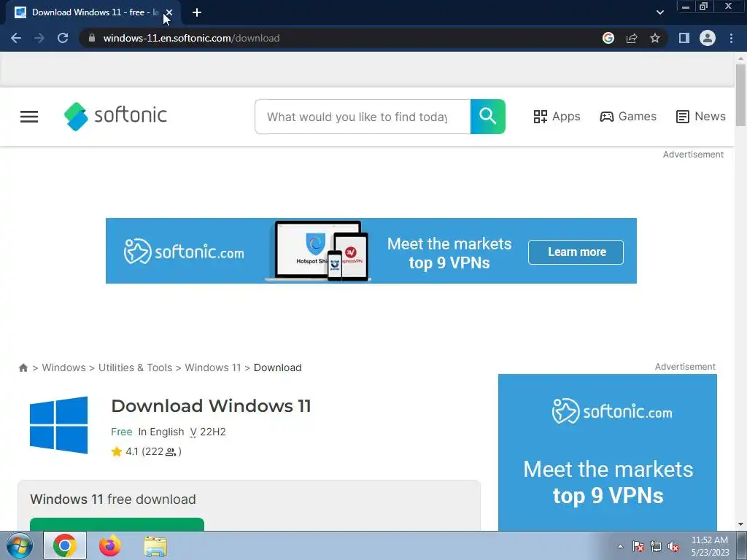Open the Google icon in address bar
The width and height of the screenshot is (747, 560).
coord(608,38)
